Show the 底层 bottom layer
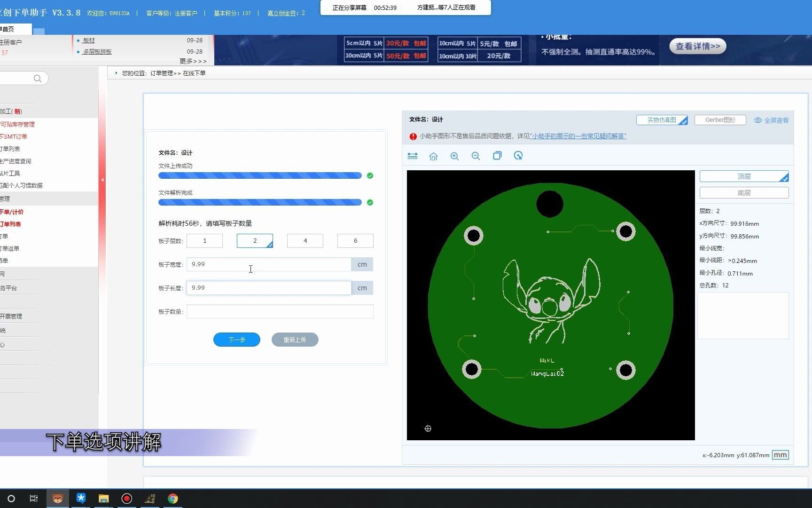 click(744, 193)
